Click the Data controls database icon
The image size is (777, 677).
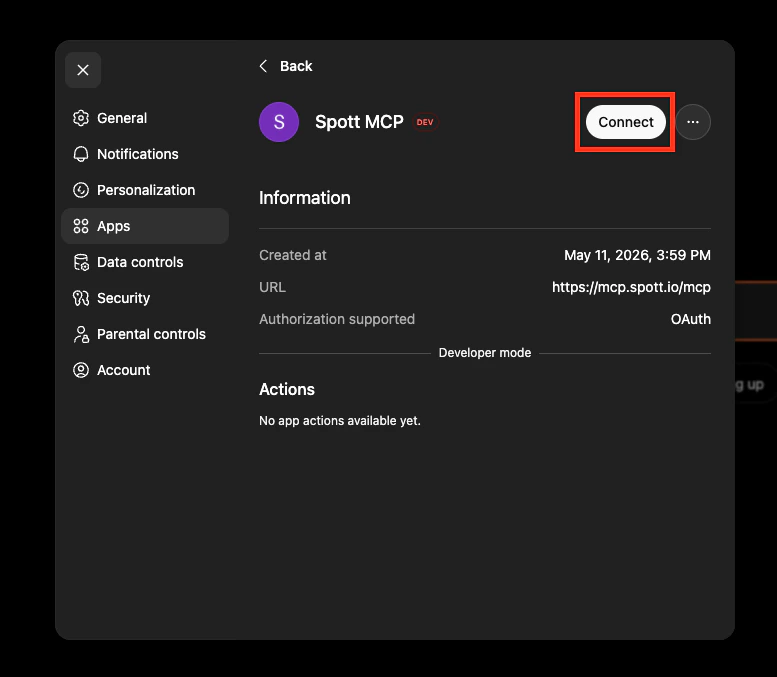pyautogui.click(x=81, y=262)
